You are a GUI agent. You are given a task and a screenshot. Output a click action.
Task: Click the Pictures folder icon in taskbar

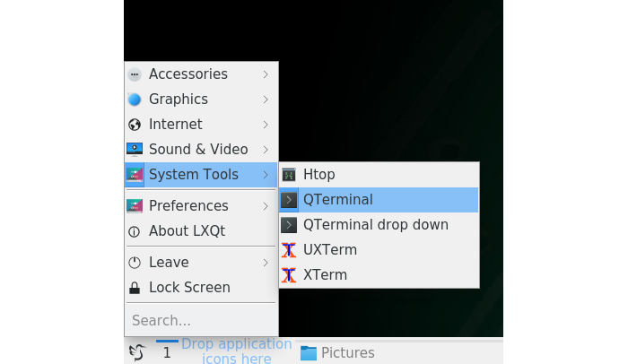[x=309, y=352]
